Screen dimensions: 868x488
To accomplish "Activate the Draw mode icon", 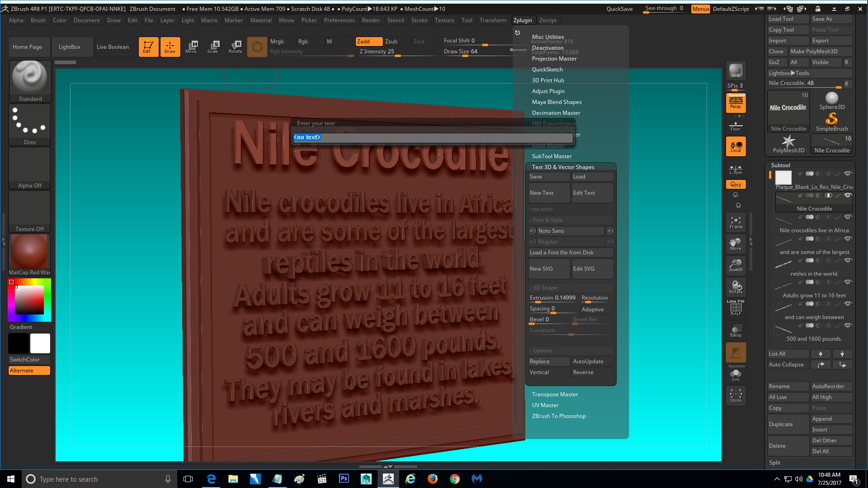I will (x=170, y=47).
